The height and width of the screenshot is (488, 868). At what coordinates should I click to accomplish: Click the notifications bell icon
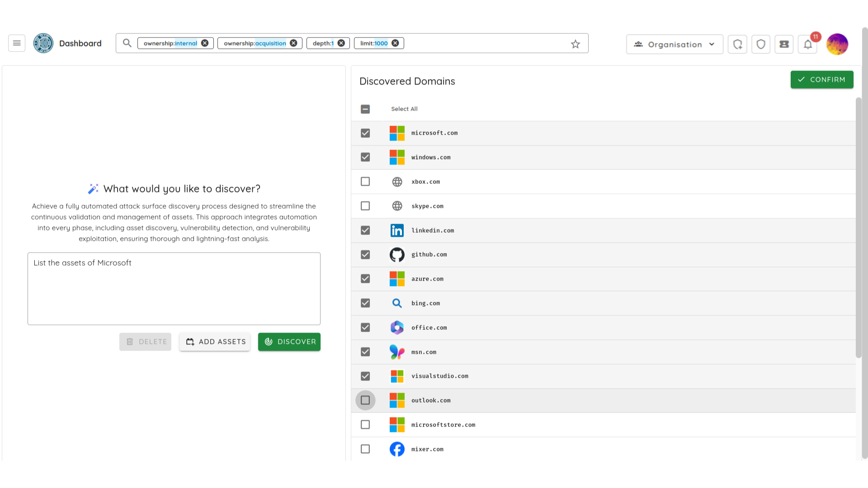pyautogui.click(x=808, y=44)
